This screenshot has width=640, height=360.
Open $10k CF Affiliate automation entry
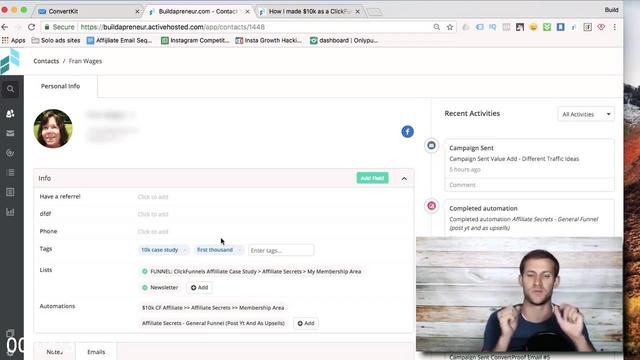tap(213, 308)
